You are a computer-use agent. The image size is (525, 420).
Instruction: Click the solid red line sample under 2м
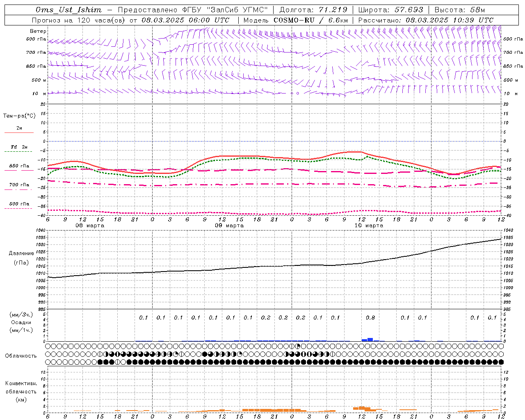pos(19,132)
